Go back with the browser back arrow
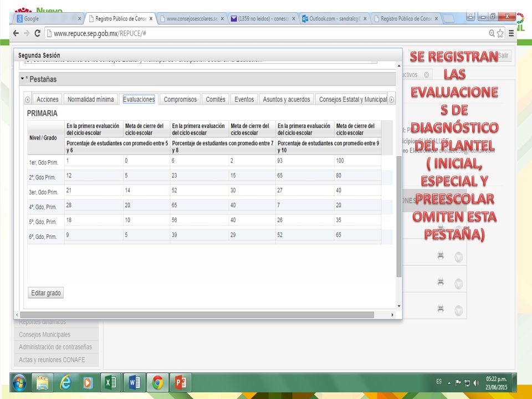Screen dimensions: 532x399 pos(16,33)
